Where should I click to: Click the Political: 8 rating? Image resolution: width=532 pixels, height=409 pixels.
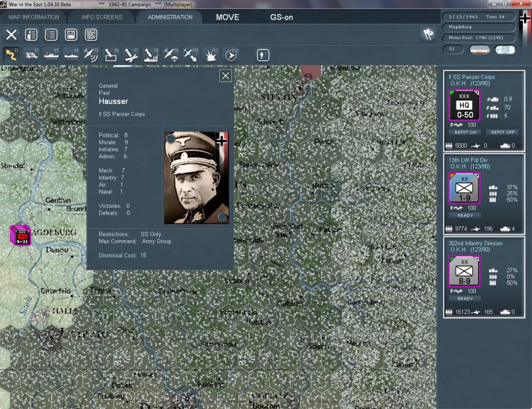(x=113, y=135)
